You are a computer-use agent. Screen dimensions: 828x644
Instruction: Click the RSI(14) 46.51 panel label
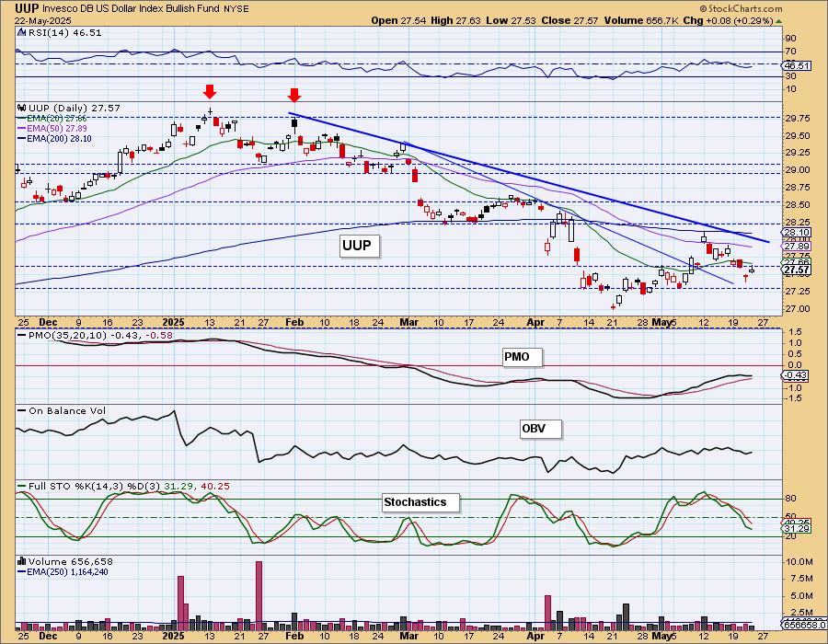tap(64, 32)
